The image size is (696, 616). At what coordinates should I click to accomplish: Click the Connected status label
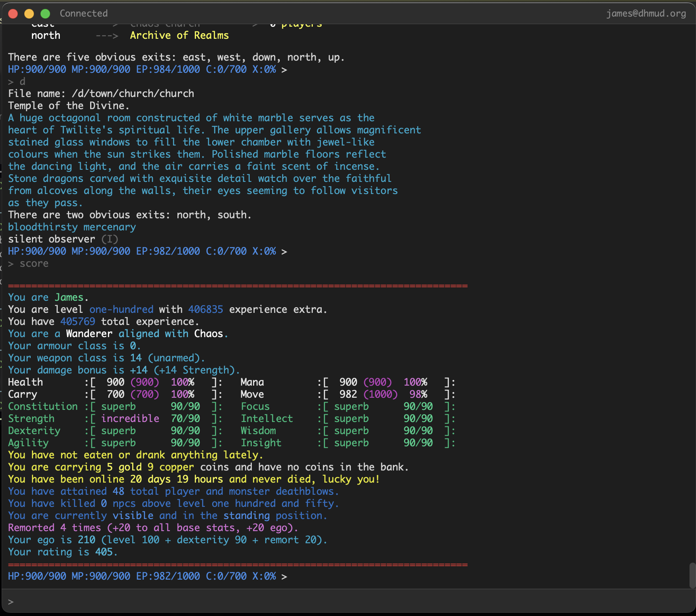[x=84, y=13]
